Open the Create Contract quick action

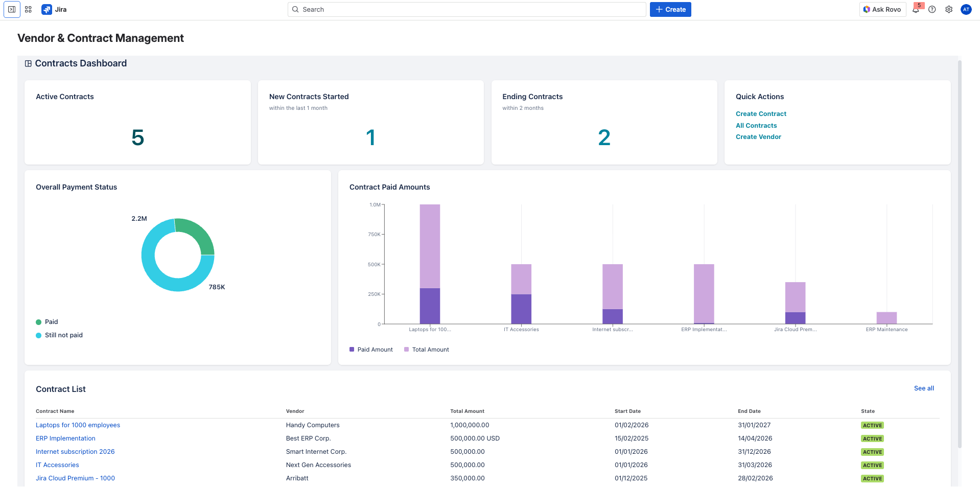coord(761,113)
